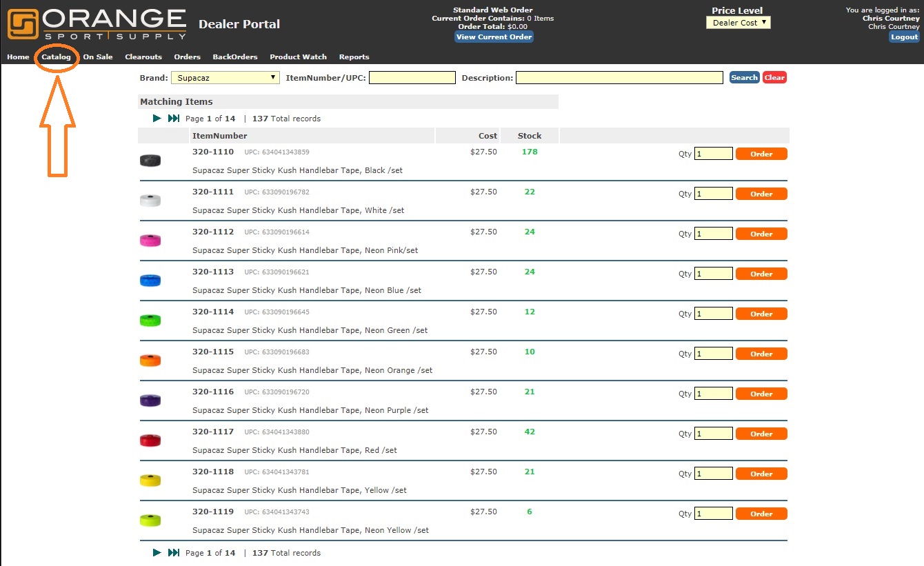Select the Qty field for item 320-1118
This screenshot has width=924, height=566.
click(714, 474)
